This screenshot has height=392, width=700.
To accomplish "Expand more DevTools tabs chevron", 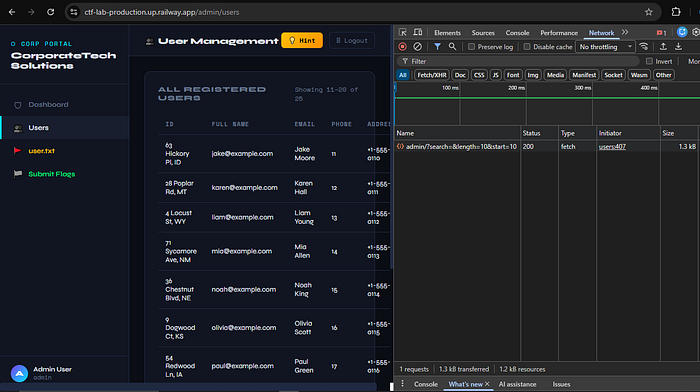I will point(625,33).
